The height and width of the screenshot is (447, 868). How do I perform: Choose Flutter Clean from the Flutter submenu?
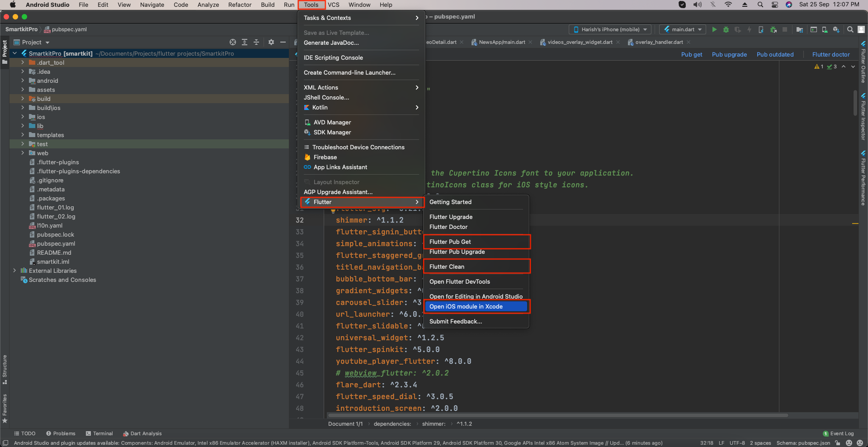(447, 266)
